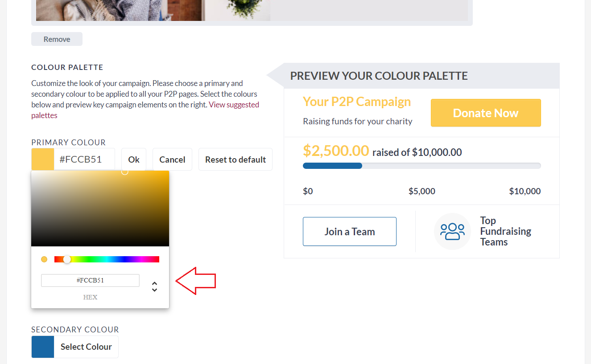Click the colour gradient saturation area

tap(100, 209)
